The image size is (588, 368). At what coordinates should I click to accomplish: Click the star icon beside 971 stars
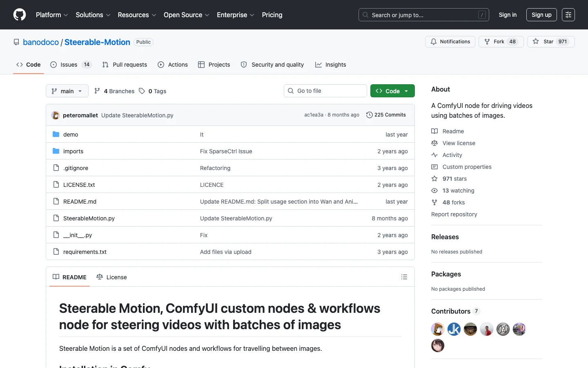pos(434,179)
